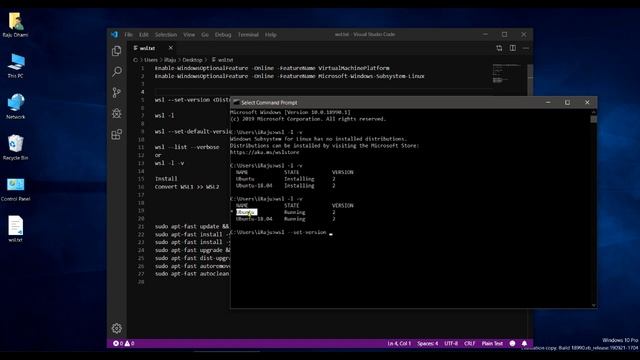Image resolution: width=640 pixels, height=360 pixels.
Task: Click line 13 'wsl -l -v' in editor
Action: (169, 163)
